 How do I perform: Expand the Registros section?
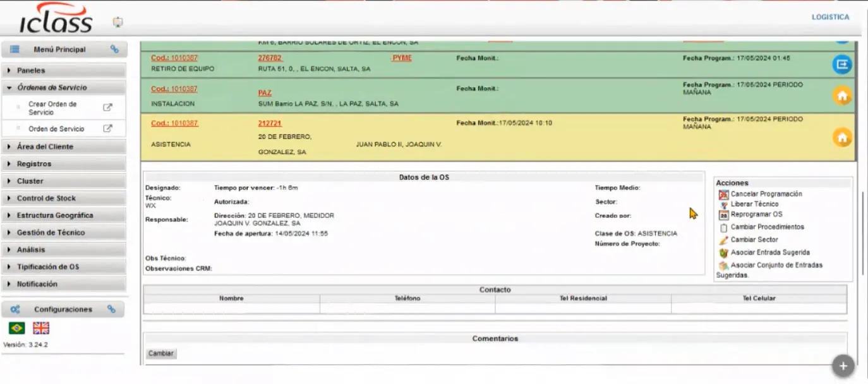[x=64, y=164]
